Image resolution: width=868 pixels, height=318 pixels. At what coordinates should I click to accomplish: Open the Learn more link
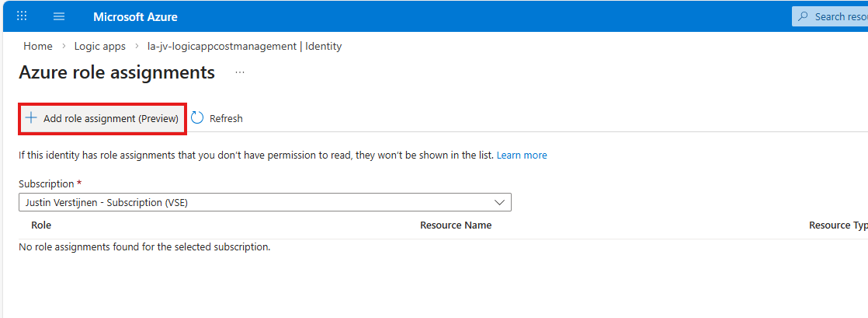[x=522, y=156]
